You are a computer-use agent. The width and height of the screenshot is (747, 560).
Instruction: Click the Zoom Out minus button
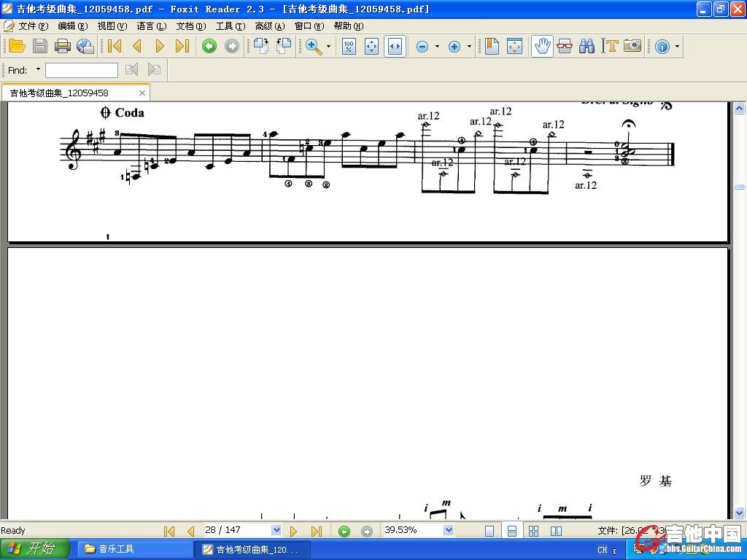422,47
